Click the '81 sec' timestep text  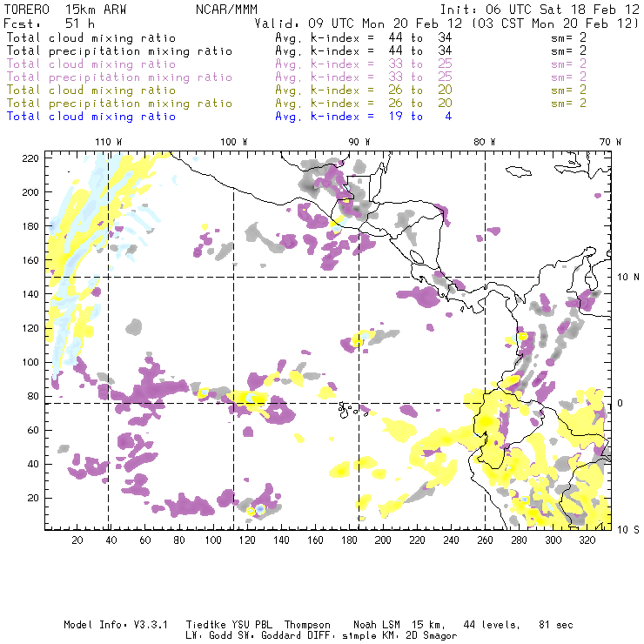[556, 625]
